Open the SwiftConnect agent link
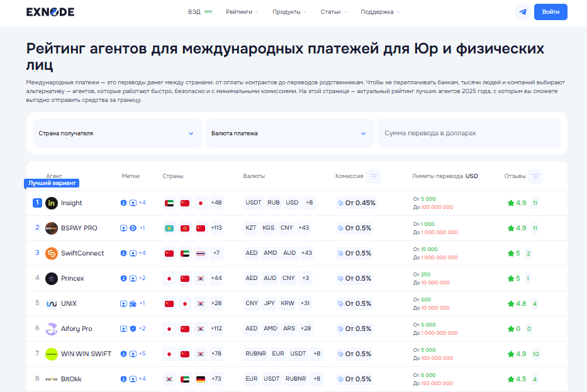Screen dimensions: 587x392 82,253
